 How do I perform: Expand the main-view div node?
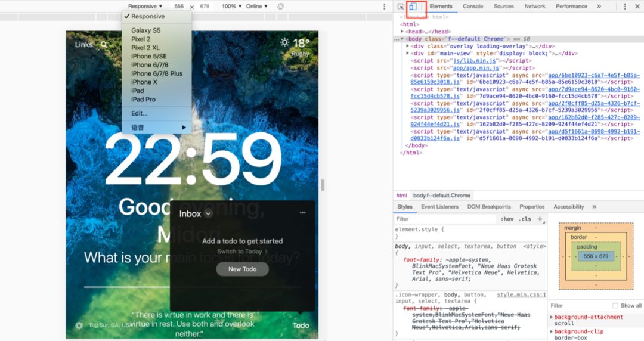(x=407, y=53)
